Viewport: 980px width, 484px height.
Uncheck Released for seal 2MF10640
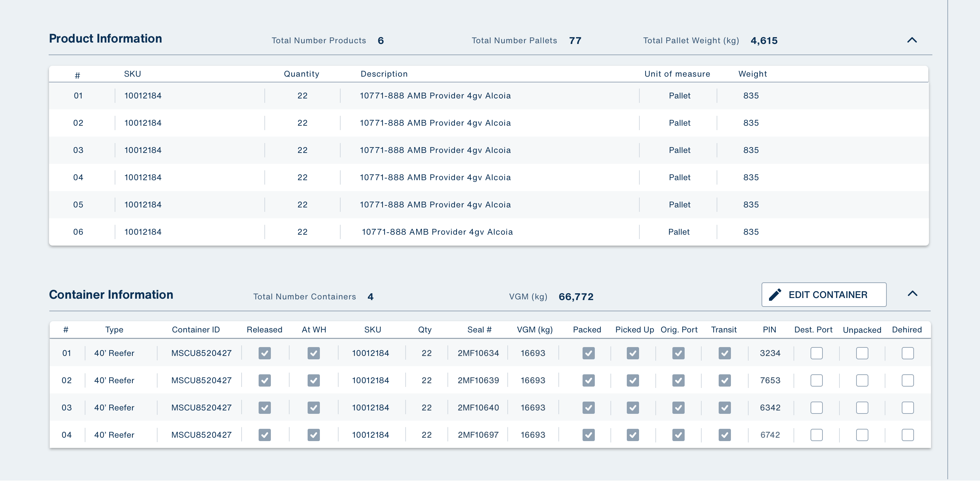coord(264,407)
